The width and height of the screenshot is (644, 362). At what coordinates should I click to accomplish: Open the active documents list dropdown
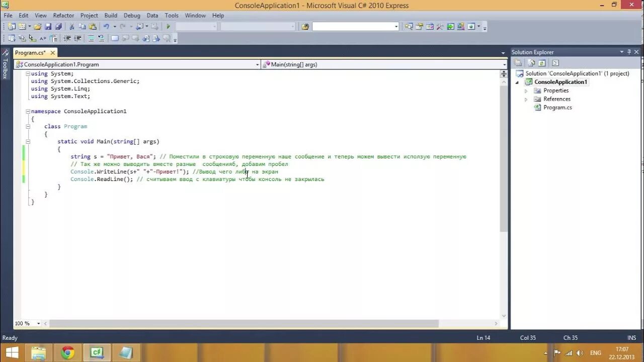click(x=503, y=53)
